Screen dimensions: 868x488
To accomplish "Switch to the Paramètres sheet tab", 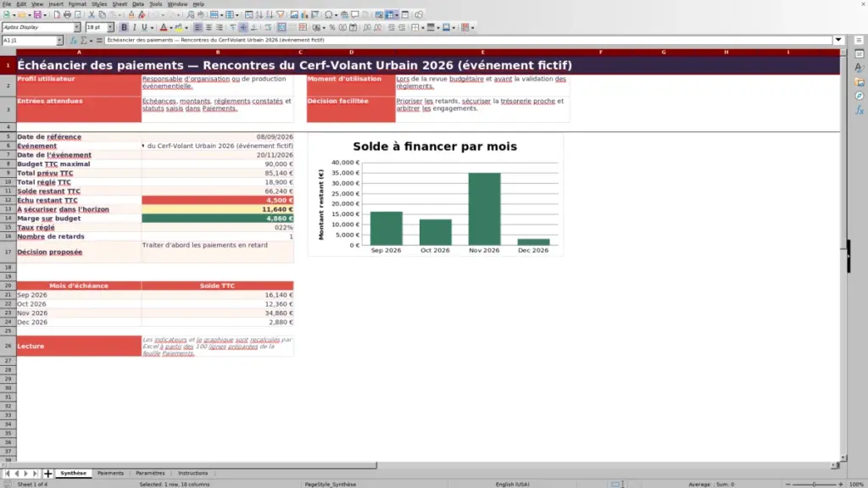I will coord(150,474).
